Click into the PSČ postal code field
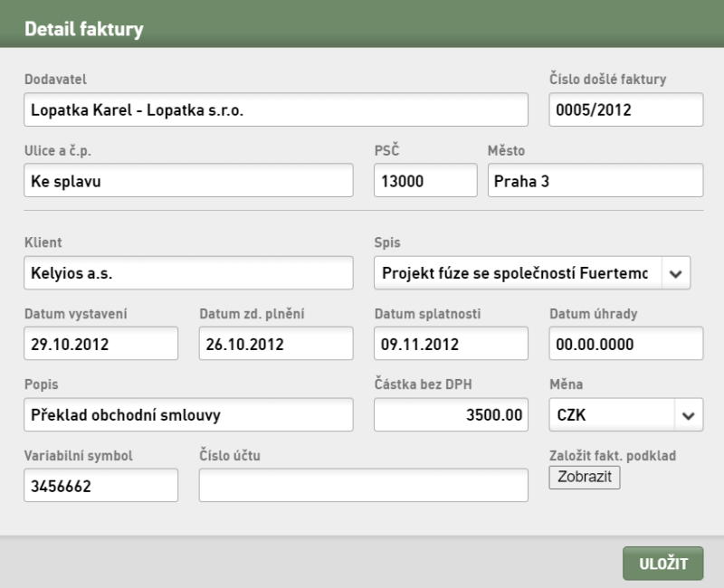Screen dimensions: 724x588 click(425, 180)
